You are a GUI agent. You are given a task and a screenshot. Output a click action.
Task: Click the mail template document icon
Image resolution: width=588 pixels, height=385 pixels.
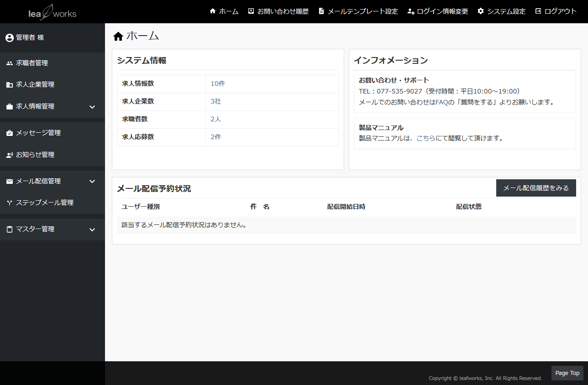click(321, 11)
